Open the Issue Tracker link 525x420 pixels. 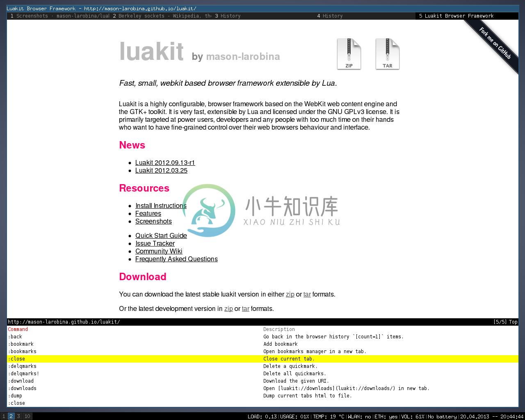[155, 244]
